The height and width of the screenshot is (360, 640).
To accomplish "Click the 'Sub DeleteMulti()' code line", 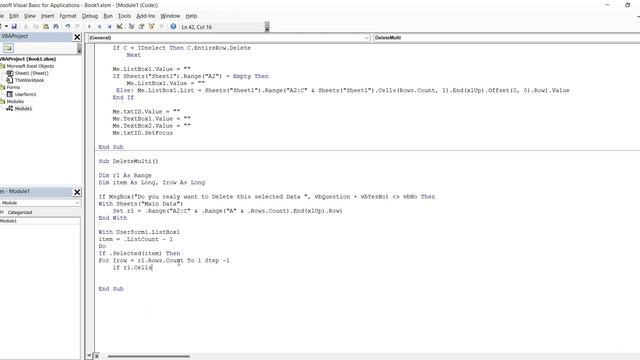I will pos(128,161).
